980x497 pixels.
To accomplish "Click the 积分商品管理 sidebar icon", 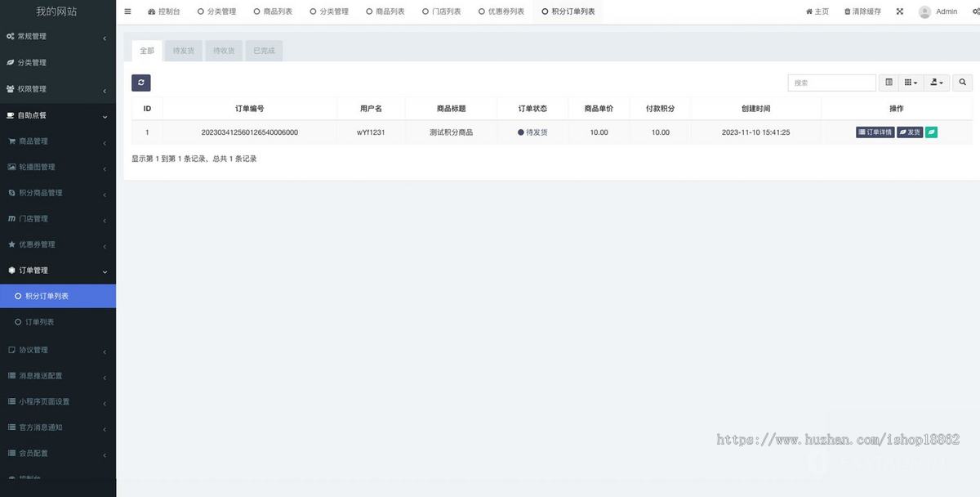I will [11, 193].
